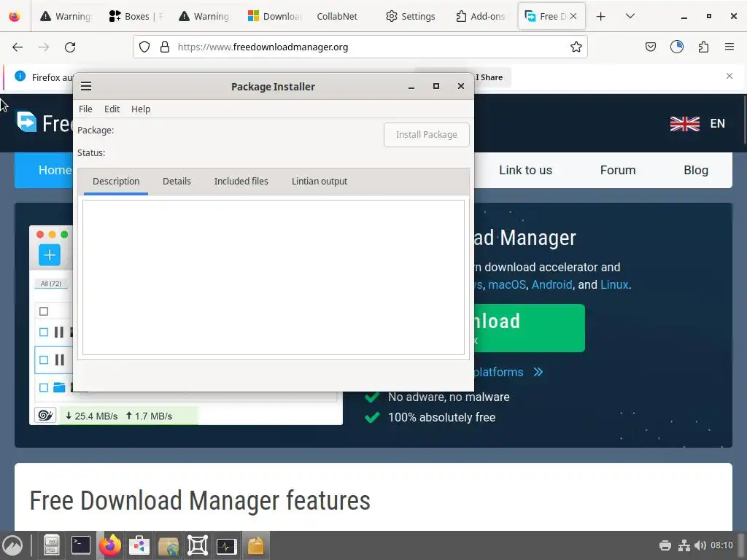The height and width of the screenshot is (560, 747).
Task: Open the network tray icon
Action: (684, 545)
